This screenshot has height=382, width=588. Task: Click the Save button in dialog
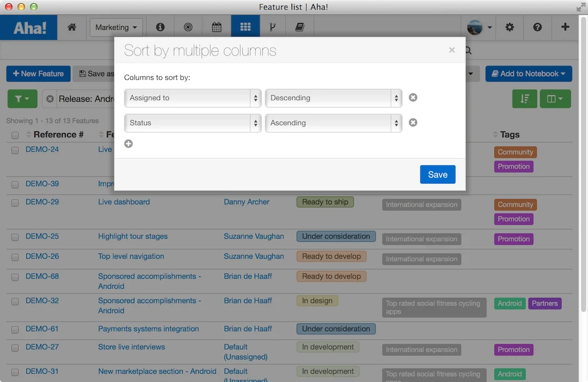[x=438, y=174]
